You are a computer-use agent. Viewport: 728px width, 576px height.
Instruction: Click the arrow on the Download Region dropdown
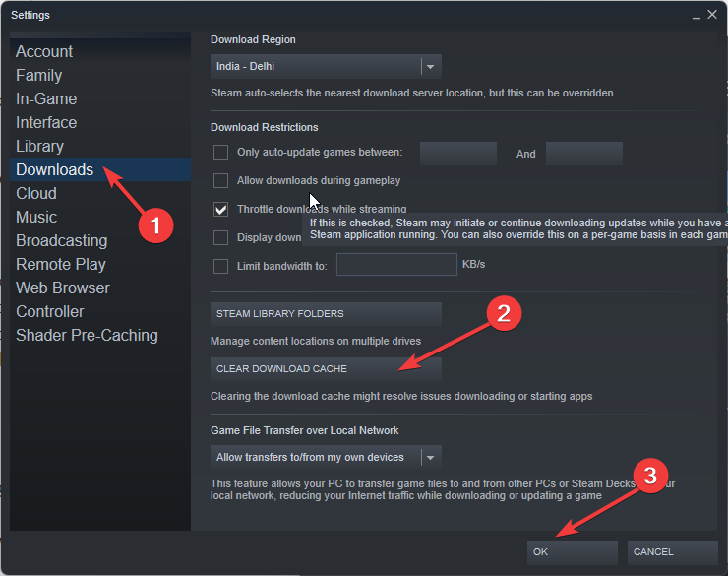(x=430, y=67)
